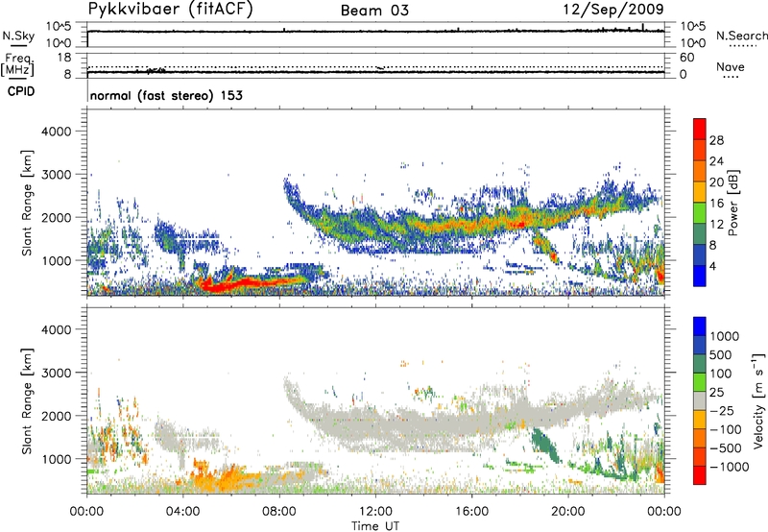The height and width of the screenshot is (532, 768).
Task: Pick the teal green velocity color bar segment
Action: click(x=700, y=364)
